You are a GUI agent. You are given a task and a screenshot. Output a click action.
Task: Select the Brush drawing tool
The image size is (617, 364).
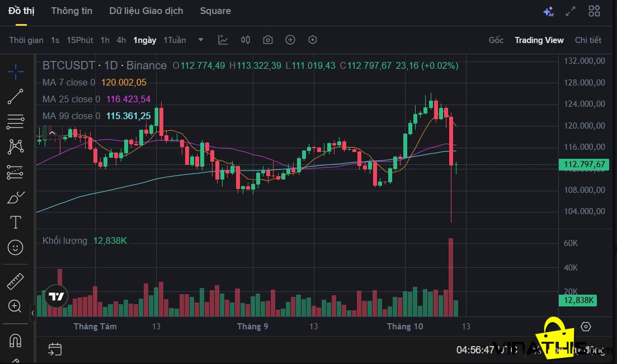click(x=15, y=197)
